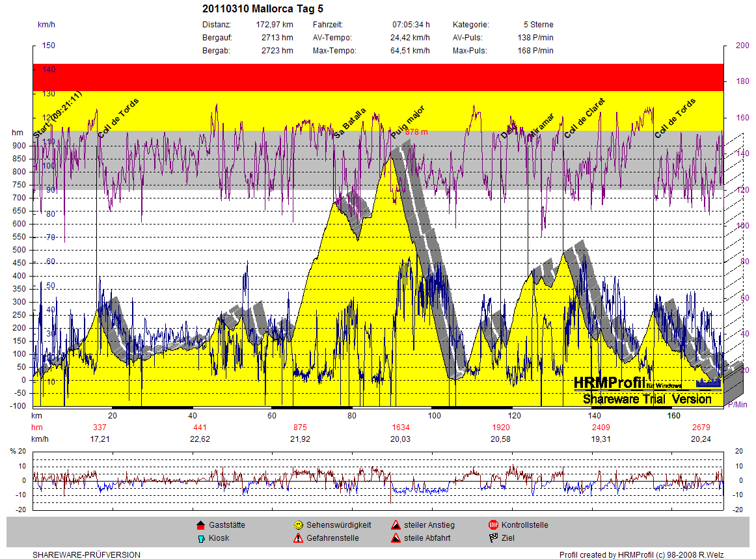756x559 pixels.
Task: Select the Kiosk cup icon
Action: [x=200, y=538]
